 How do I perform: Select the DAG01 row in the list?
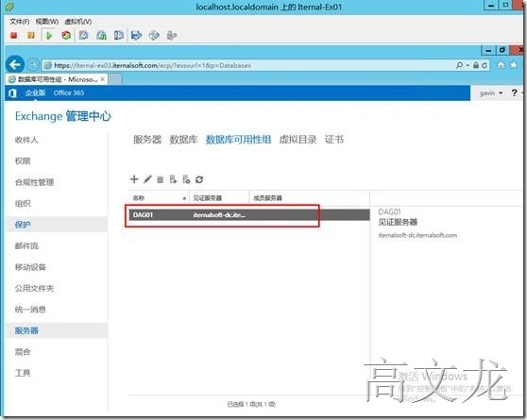coord(249,215)
